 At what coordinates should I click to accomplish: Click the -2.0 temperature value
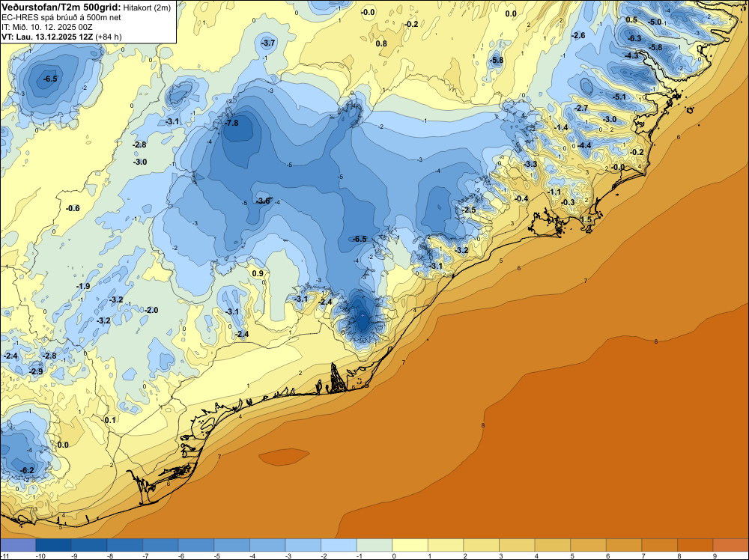[x=151, y=310]
